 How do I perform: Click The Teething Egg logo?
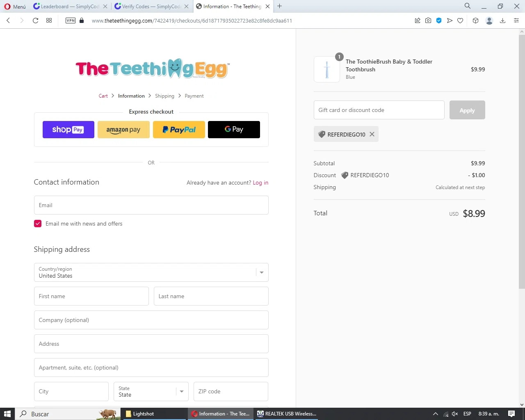coord(153,68)
